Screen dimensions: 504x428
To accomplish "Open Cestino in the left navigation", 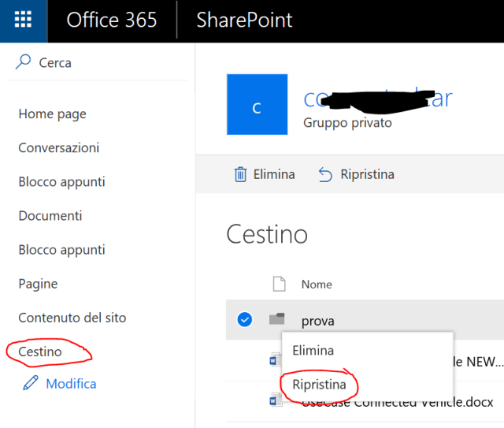I will coord(40,352).
